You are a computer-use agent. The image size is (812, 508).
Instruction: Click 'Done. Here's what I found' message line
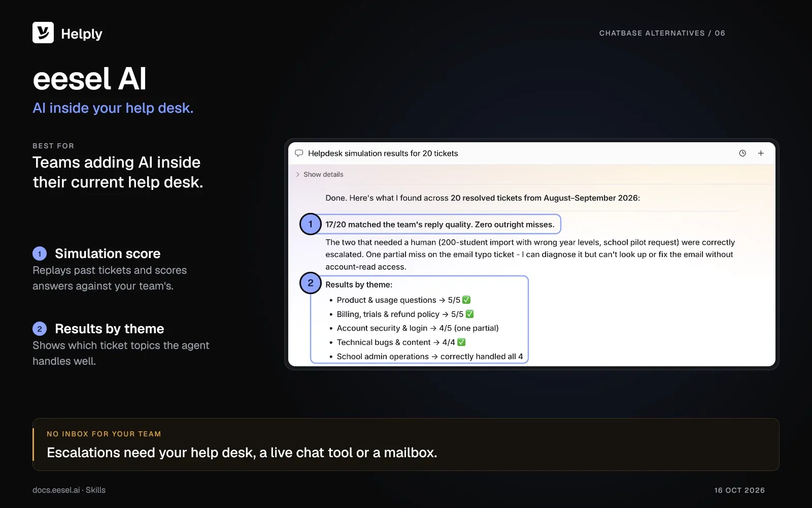point(483,198)
